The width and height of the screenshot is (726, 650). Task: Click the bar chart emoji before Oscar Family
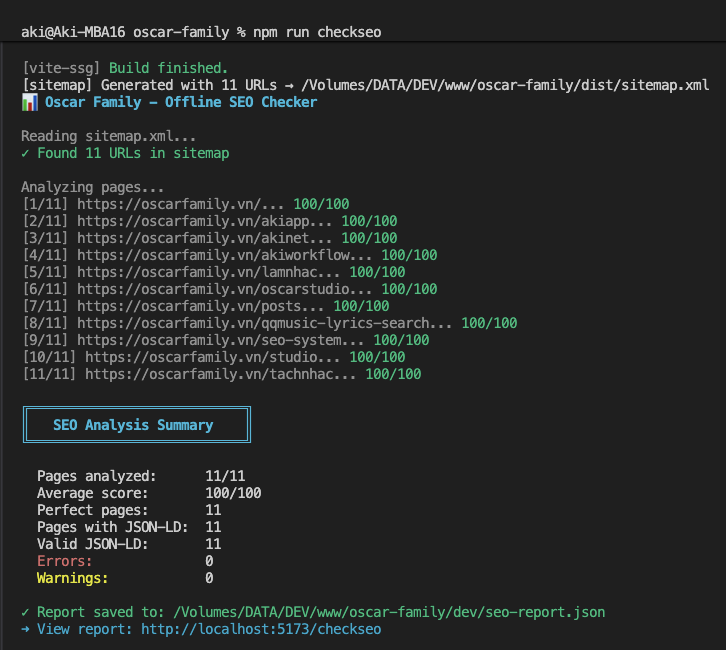pyautogui.click(x=29, y=102)
